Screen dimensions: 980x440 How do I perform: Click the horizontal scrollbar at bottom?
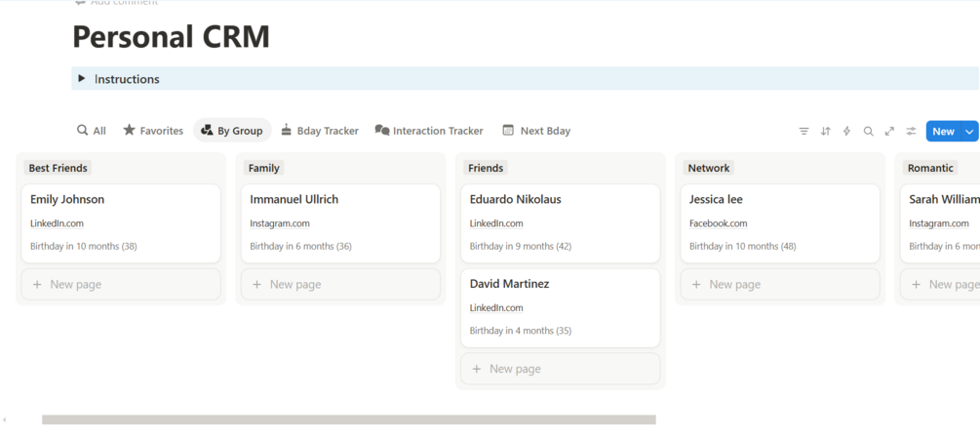point(348,420)
